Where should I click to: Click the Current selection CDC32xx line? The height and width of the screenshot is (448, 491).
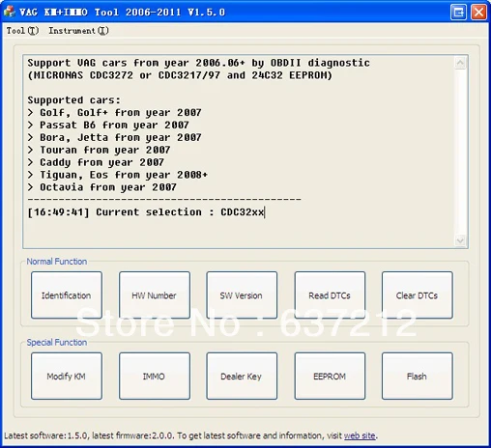click(146, 212)
